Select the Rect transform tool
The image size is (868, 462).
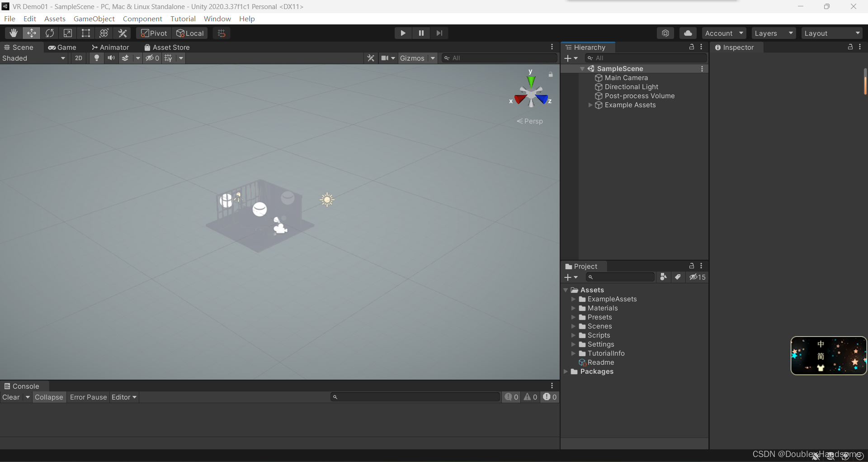(x=86, y=33)
